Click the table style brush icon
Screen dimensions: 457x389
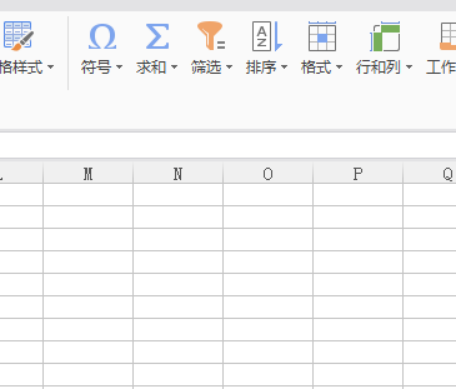[x=18, y=36]
